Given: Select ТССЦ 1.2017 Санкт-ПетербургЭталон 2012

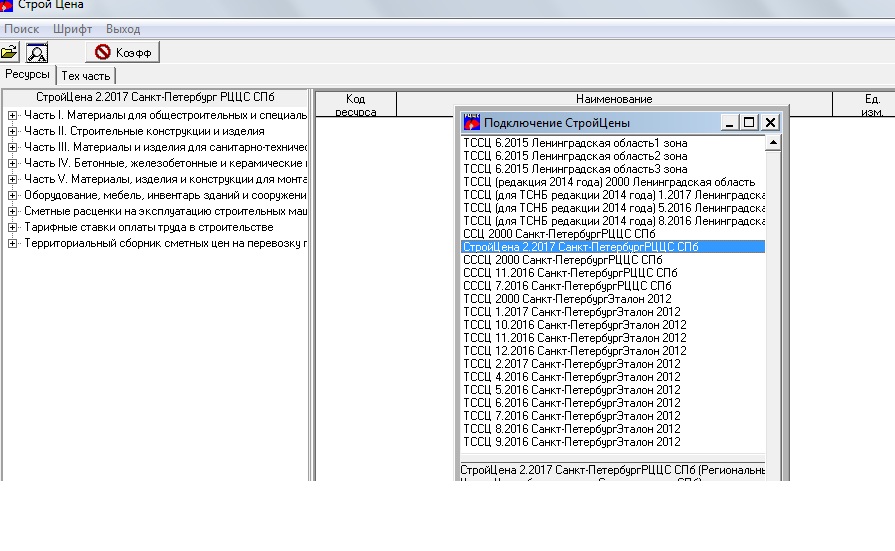Looking at the screenshot, I should click(612, 312).
